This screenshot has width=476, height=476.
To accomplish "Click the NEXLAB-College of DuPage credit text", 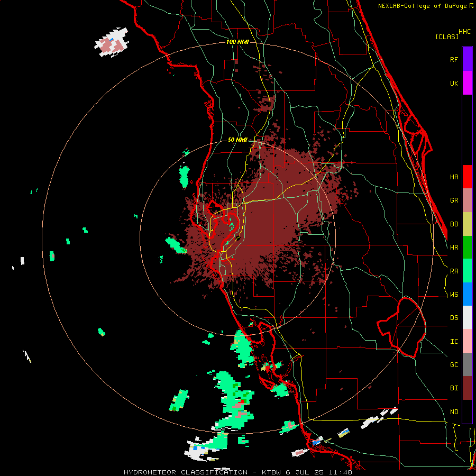I will tap(423, 6).
